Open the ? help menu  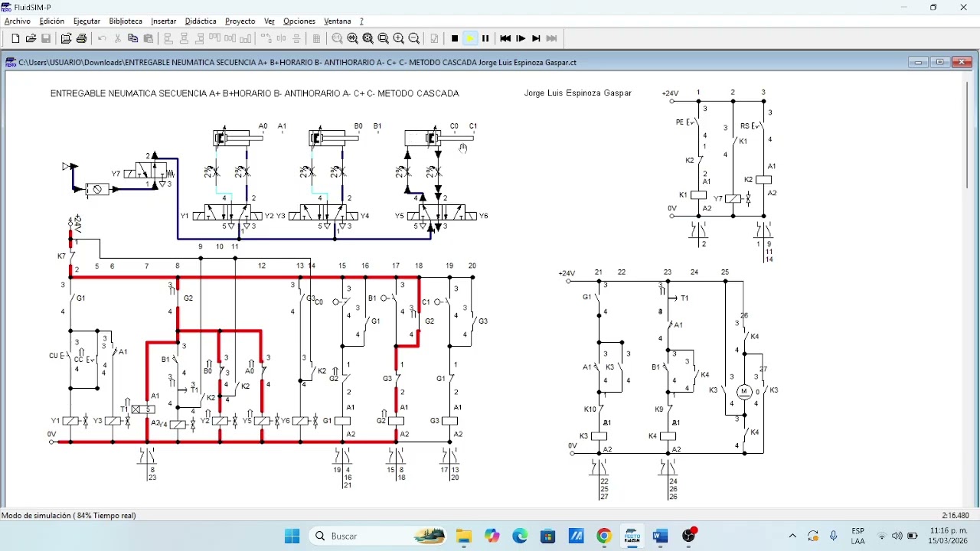361,21
